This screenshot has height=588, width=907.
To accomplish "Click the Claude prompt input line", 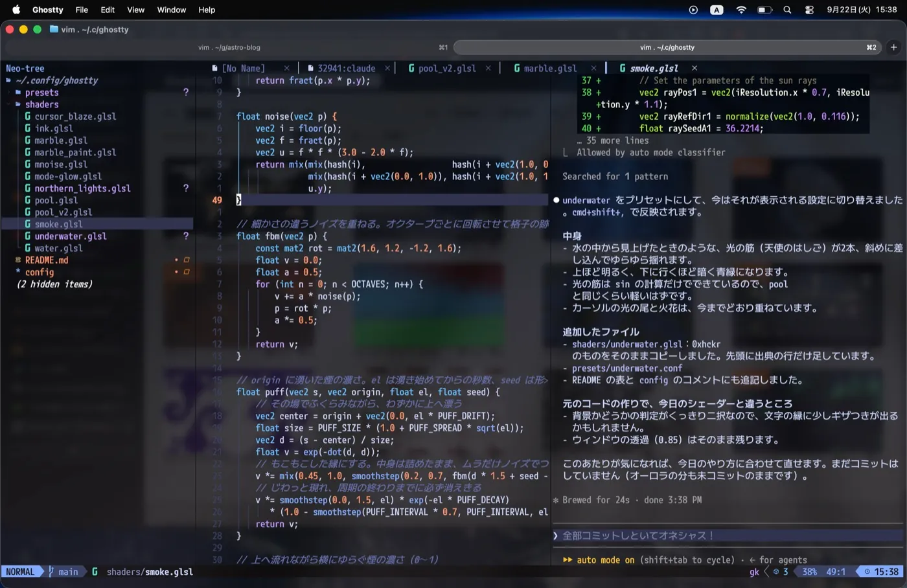I will point(728,536).
